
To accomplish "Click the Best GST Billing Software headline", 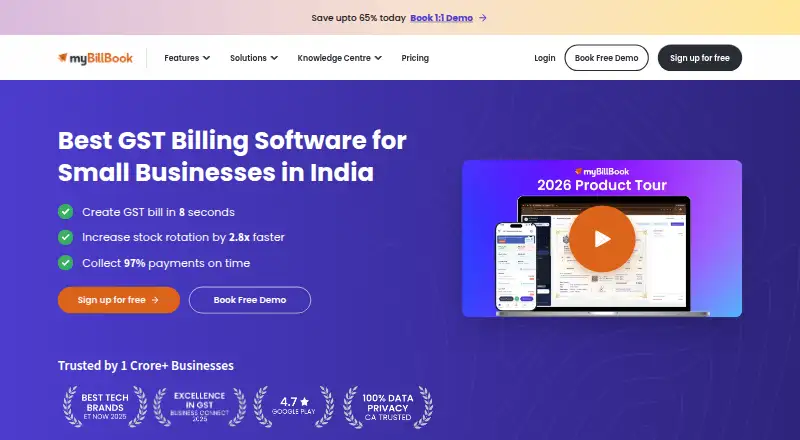I will [232, 156].
